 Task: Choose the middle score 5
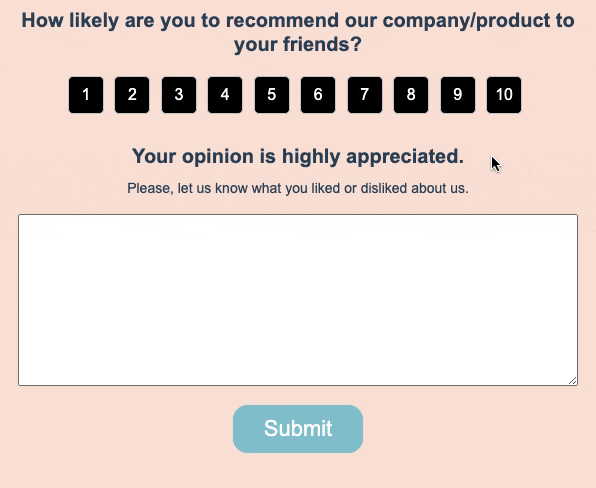272,95
